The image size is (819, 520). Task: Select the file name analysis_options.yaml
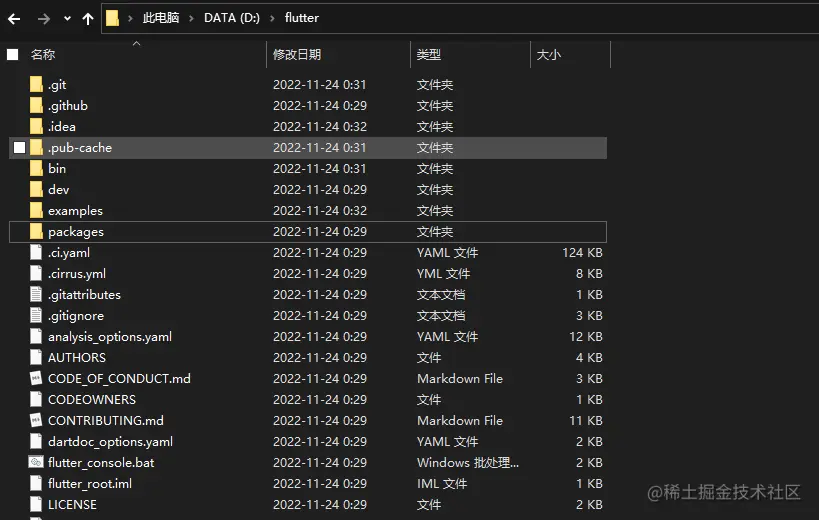click(x=110, y=337)
